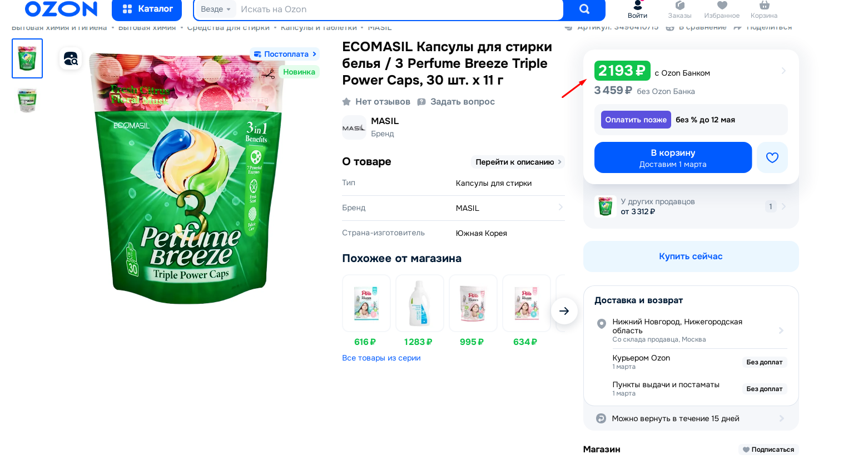Open the Все товары из серии link
This screenshot has width=868, height=459.
coord(381,358)
